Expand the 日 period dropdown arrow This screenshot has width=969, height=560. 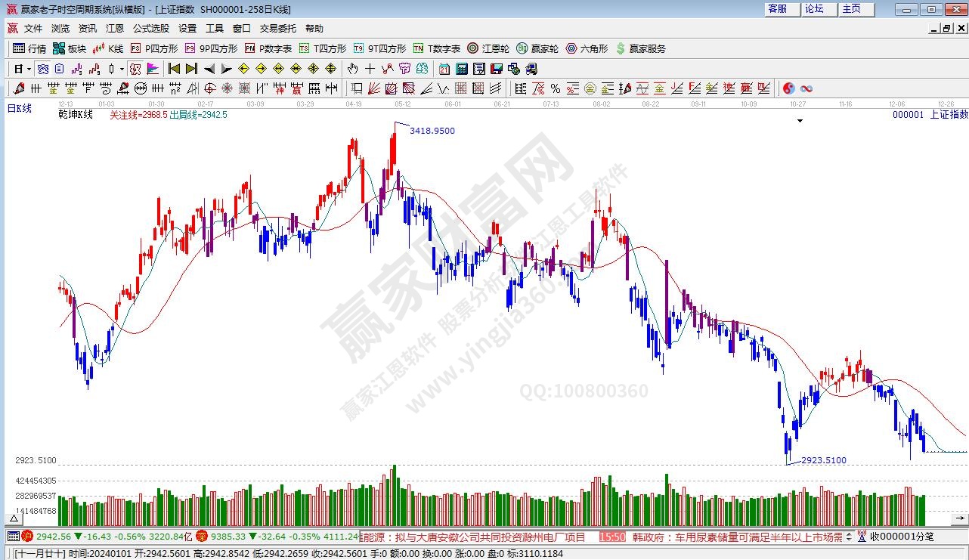(x=29, y=69)
